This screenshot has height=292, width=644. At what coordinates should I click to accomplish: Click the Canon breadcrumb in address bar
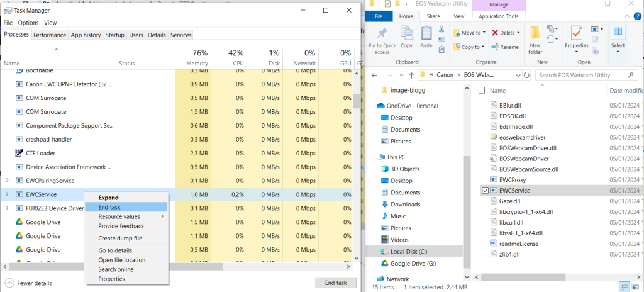point(445,75)
